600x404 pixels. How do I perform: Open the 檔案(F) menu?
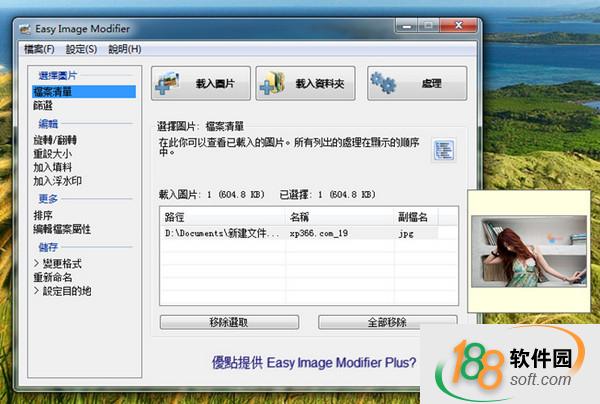[x=38, y=49]
